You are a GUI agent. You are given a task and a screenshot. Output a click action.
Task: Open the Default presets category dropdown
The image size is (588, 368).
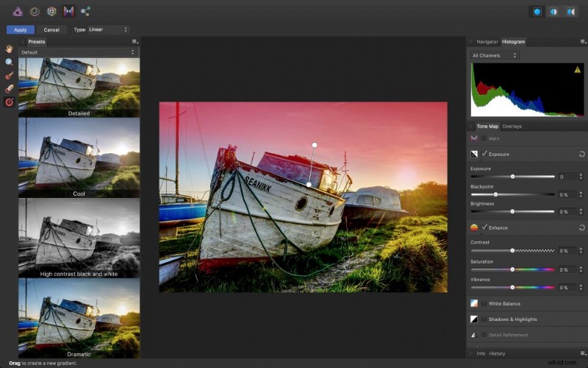click(78, 52)
